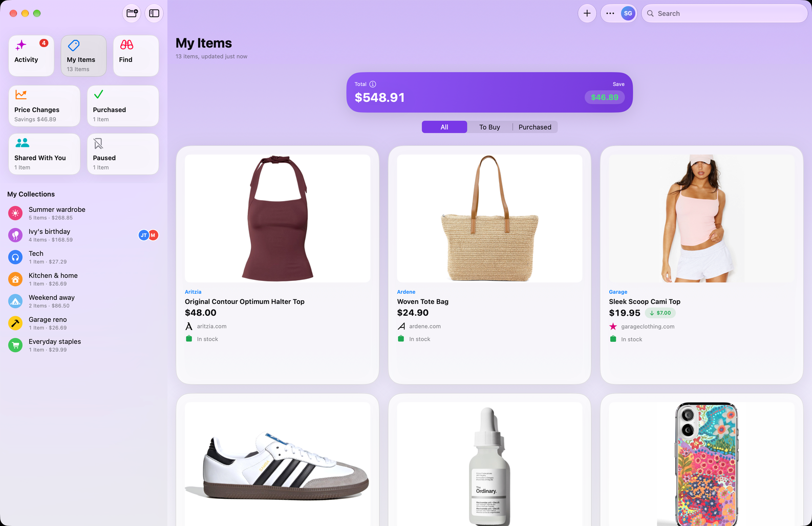This screenshot has width=812, height=526.
Task: Open the Purchased tile with the checkmark
Action: (x=123, y=106)
